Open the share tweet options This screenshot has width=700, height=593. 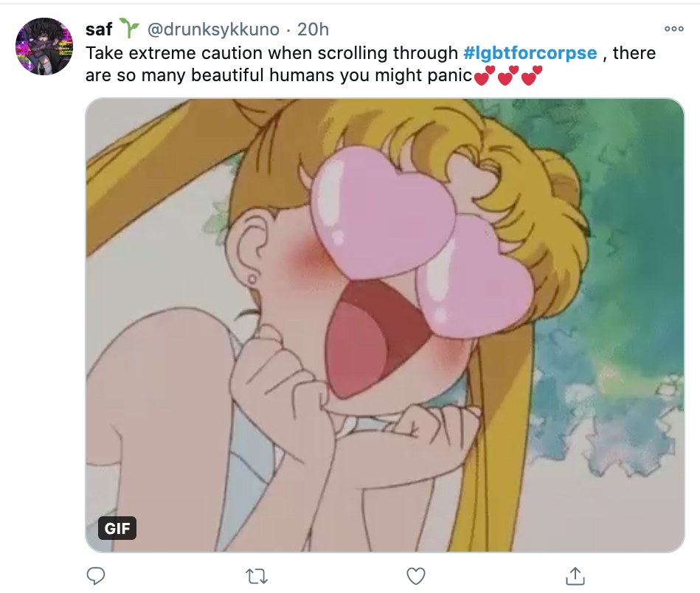[x=575, y=575]
